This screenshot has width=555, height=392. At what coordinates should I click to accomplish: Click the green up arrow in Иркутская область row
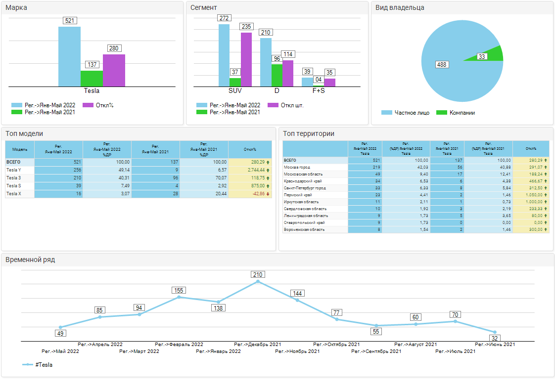click(546, 202)
